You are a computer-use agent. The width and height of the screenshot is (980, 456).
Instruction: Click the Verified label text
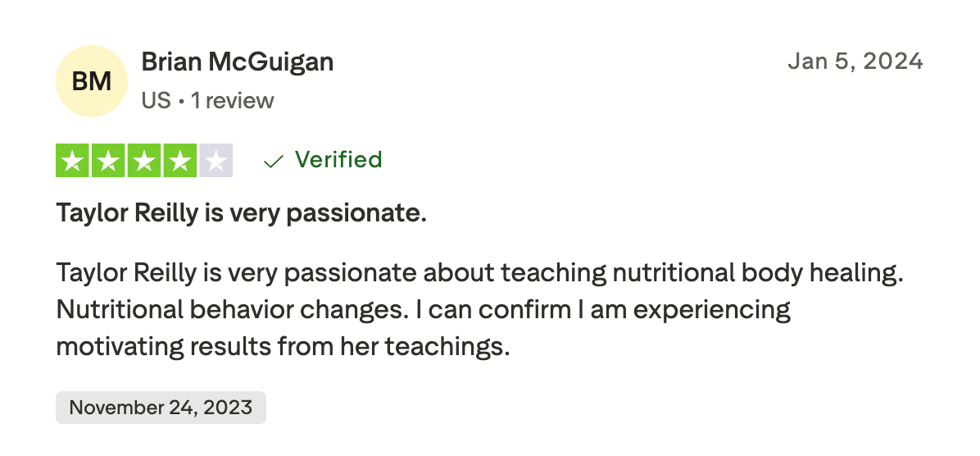338,159
